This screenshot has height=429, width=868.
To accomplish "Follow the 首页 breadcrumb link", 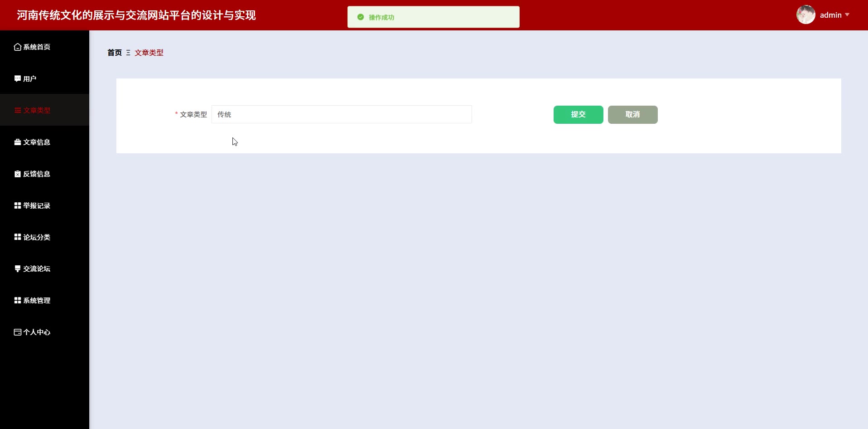I will coord(115,53).
